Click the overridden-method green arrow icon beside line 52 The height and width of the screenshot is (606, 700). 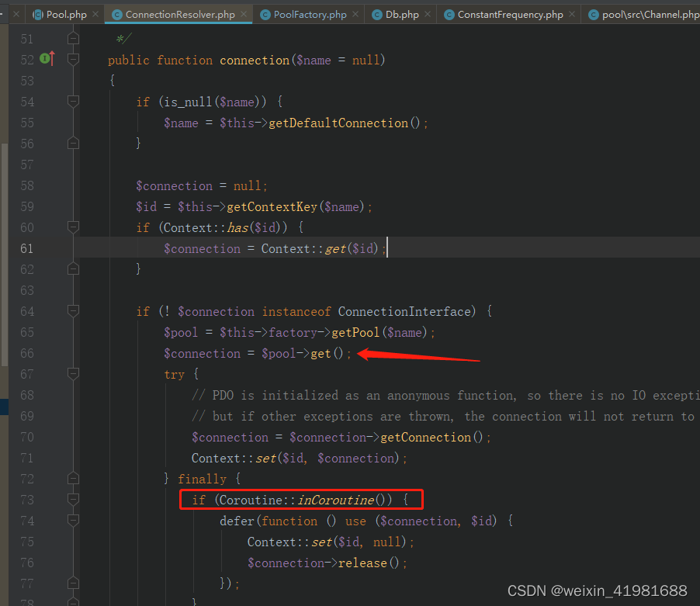[48, 57]
